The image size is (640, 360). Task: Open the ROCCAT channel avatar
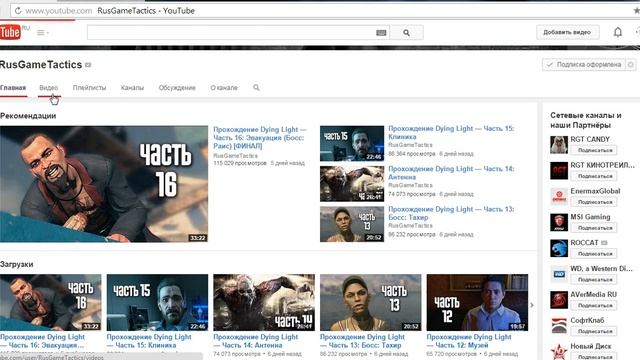click(x=559, y=248)
